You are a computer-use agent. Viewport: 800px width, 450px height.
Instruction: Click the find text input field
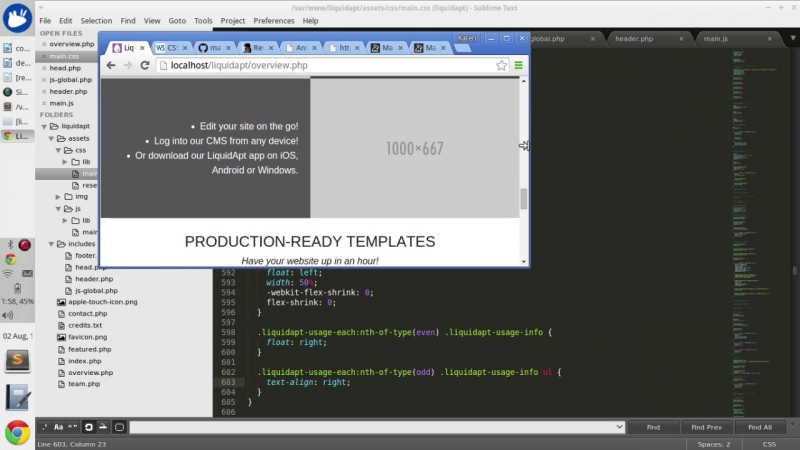pos(372,427)
